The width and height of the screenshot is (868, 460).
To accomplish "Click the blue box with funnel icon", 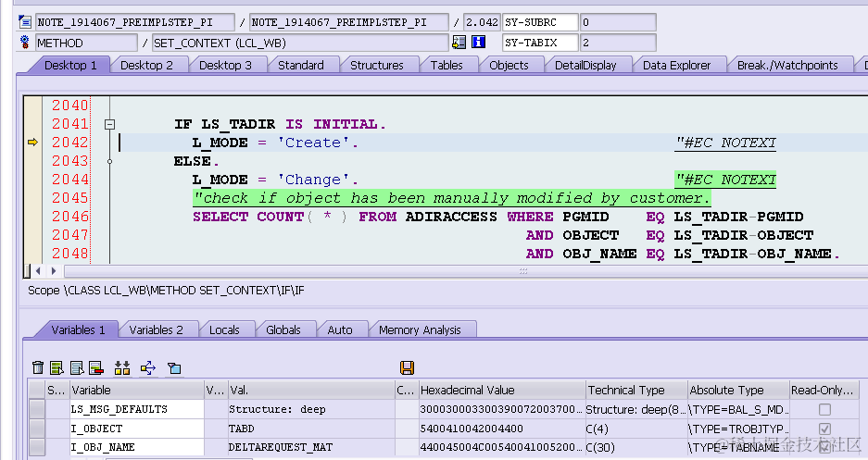I will (x=174, y=367).
